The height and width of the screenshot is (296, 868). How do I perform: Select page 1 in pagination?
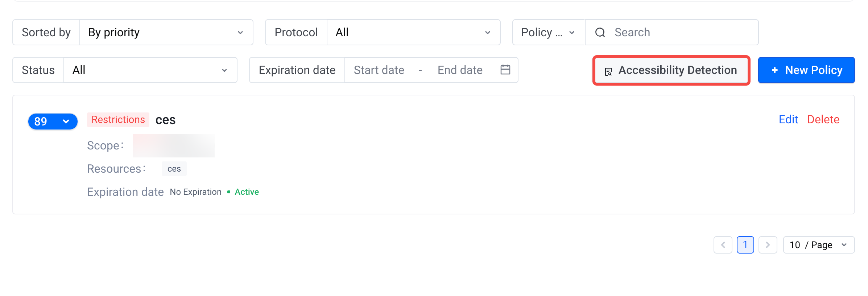click(745, 245)
